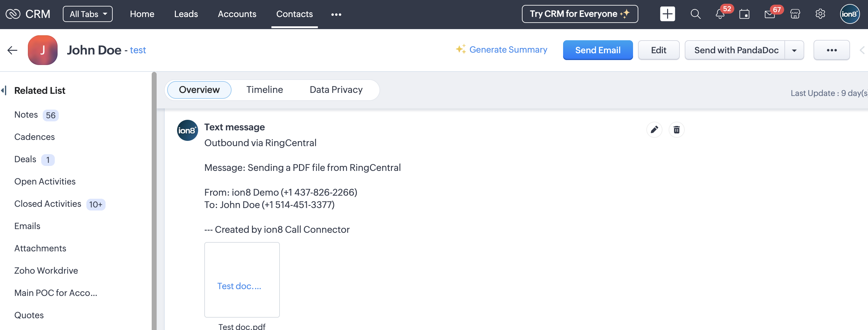Delete the Text message note trash icon
The image size is (868, 330).
click(x=676, y=130)
